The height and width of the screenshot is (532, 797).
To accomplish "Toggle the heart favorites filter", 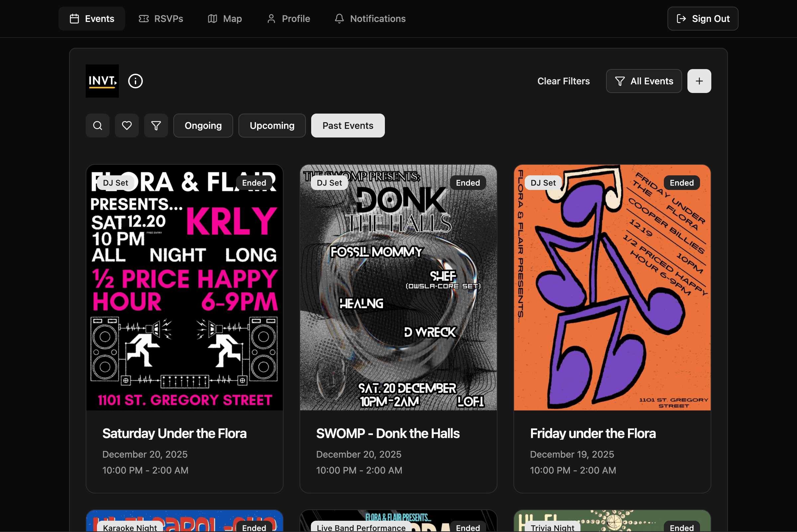I will pyautogui.click(x=127, y=126).
